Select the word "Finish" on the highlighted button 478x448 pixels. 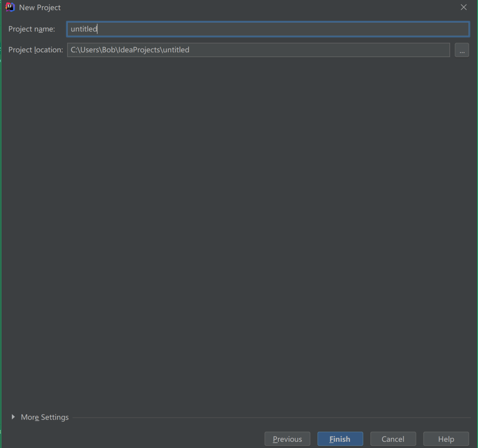(340, 439)
